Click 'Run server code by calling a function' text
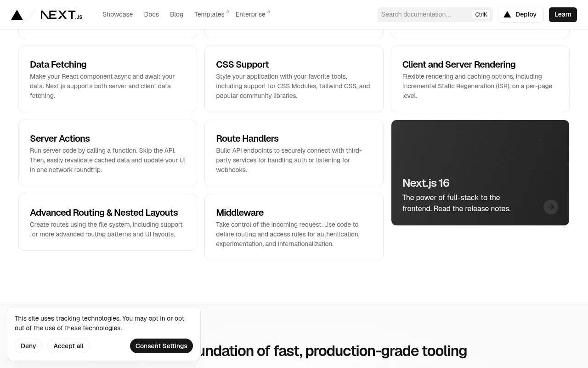 [x=83, y=150]
